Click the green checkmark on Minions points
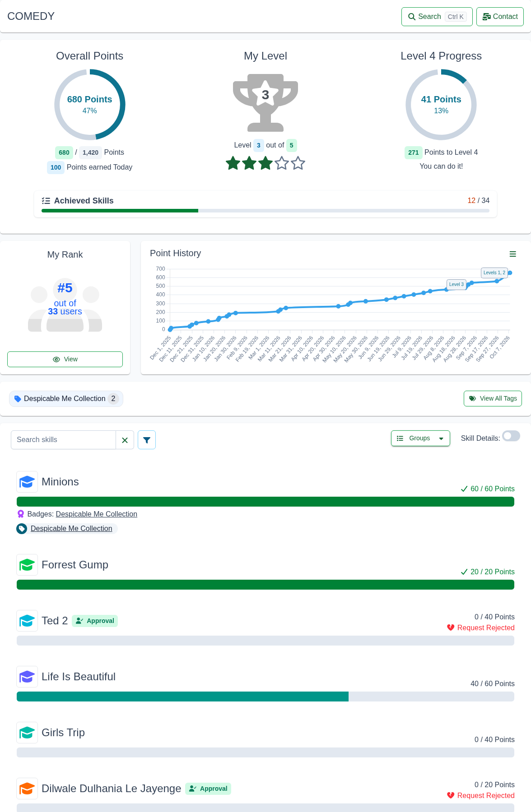Screen dimensions: 531x812 [x=464, y=489]
